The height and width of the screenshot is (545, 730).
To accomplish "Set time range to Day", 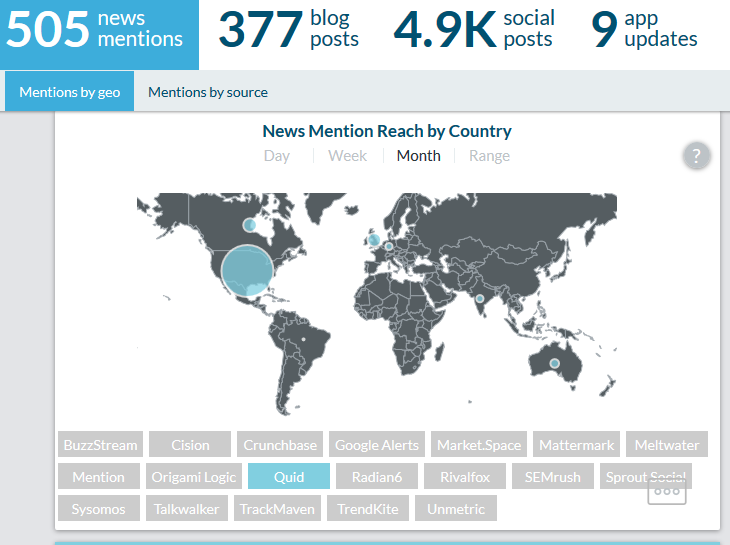I will 277,155.
